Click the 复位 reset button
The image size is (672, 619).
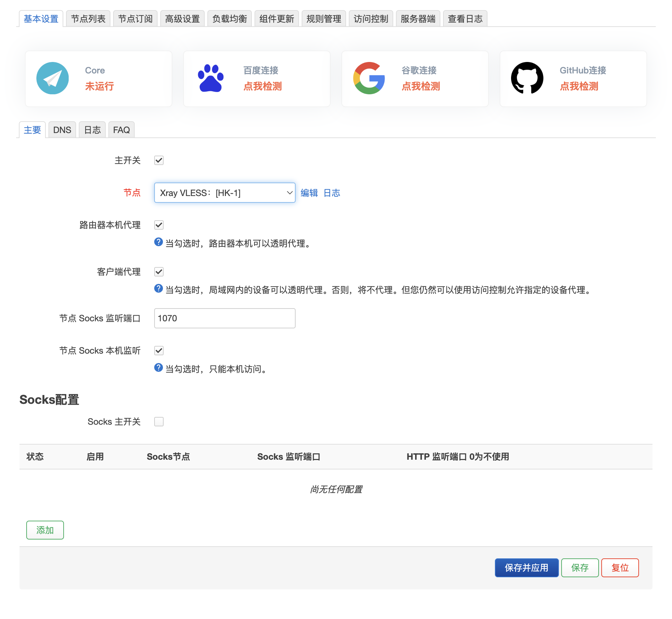click(x=620, y=568)
